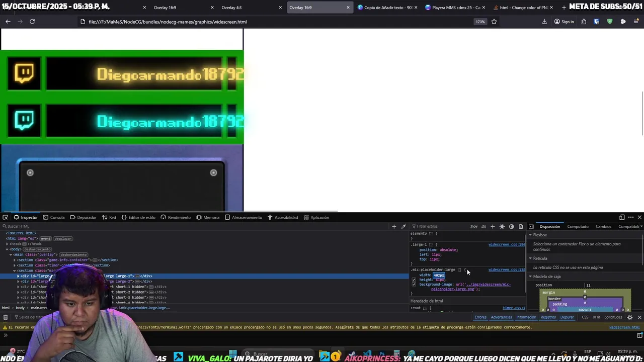Collapse the main overlay element node
Viewport: 644px width, 362px height.
pyautogui.click(x=10, y=254)
